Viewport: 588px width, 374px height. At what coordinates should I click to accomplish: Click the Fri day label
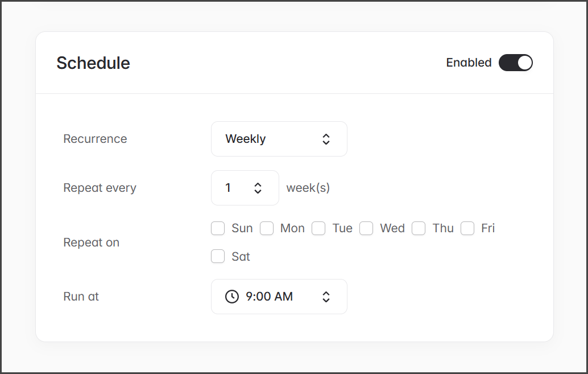point(488,228)
